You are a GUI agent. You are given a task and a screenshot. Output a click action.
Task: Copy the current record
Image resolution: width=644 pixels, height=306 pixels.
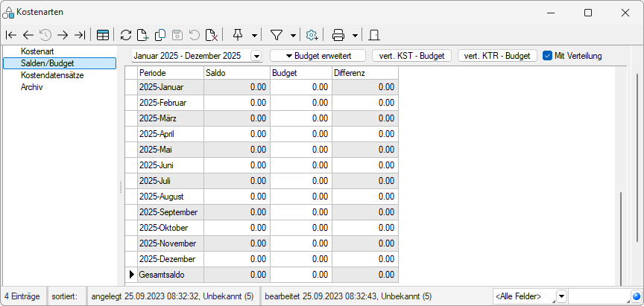[160, 35]
